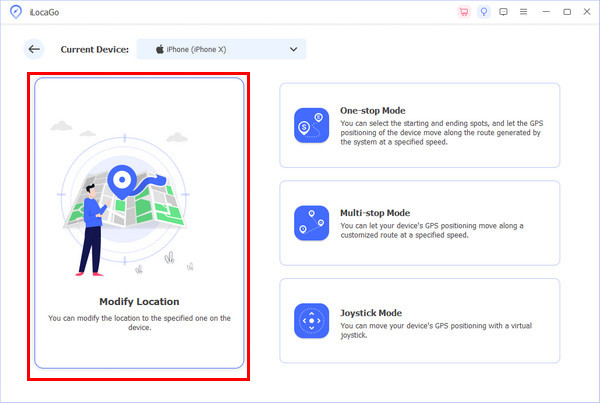Click the Modify Location heading text
The image size is (600, 403).
[139, 301]
